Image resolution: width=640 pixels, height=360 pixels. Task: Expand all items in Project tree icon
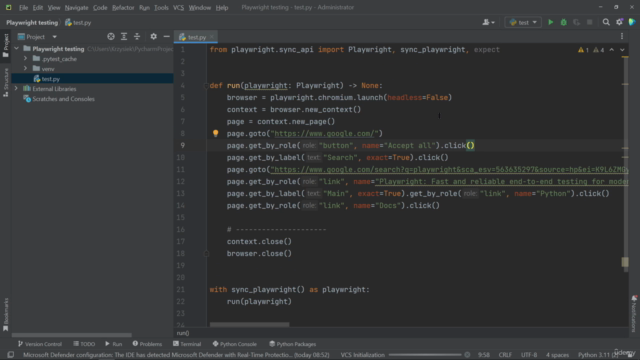pos(124,37)
